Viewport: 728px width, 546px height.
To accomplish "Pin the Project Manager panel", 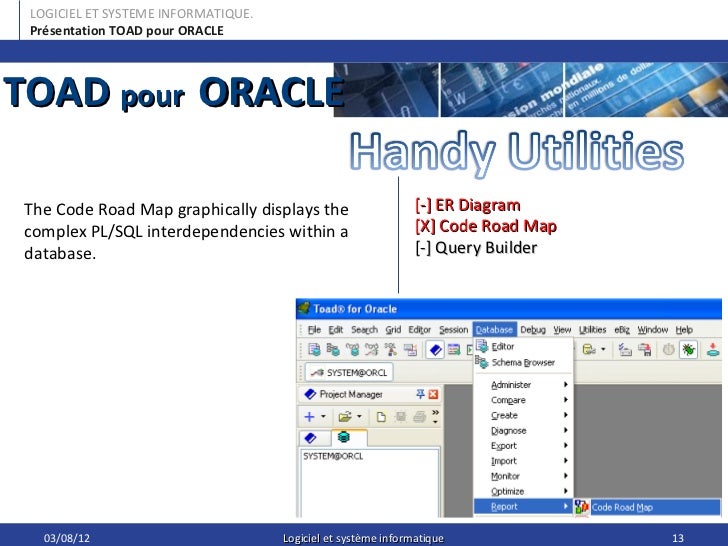I will (x=420, y=394).
